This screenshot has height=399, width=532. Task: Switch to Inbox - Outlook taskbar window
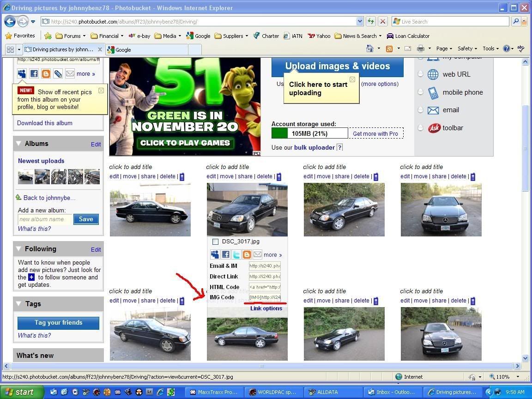point(393,392)
